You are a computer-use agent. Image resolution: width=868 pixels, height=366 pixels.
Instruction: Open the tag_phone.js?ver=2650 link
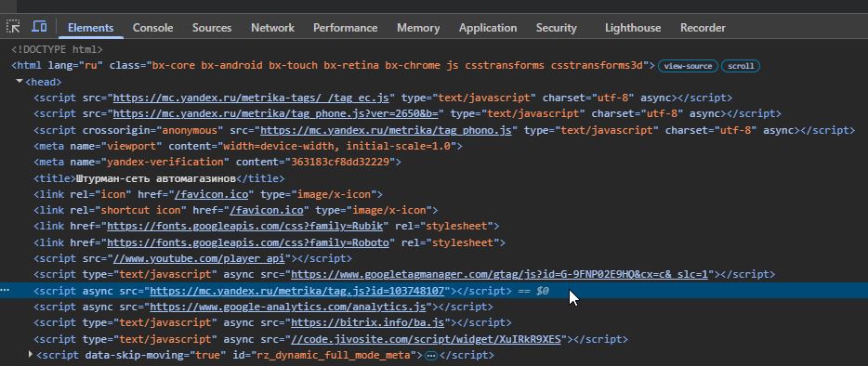(x=276, y=114)
